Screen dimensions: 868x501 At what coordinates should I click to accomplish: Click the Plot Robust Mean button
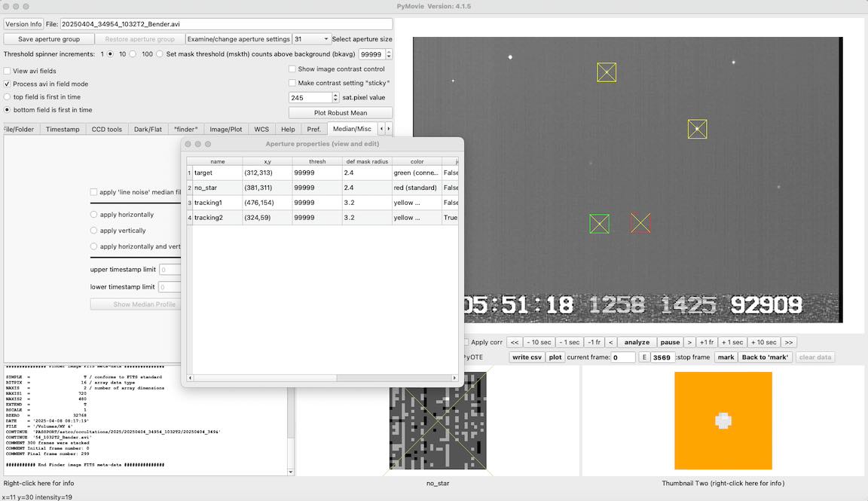click(x=340, y=113)
